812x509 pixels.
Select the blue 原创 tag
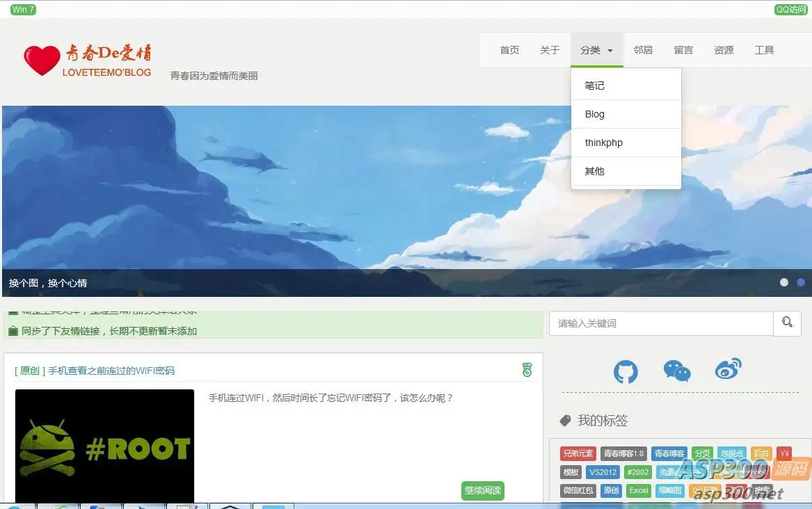tap(611, 490)
